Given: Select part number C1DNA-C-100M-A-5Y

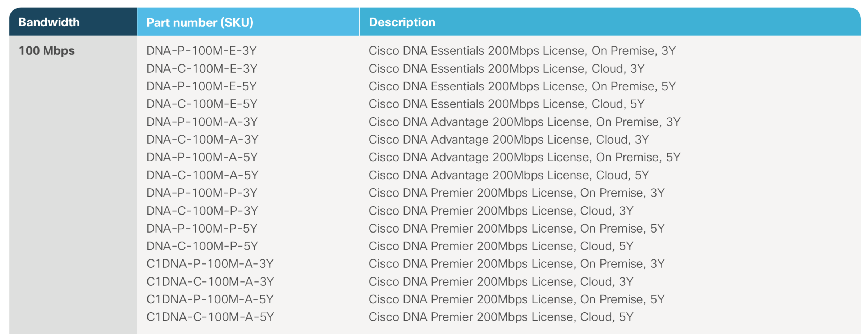Looking at the screenshot, I should pos(210,317).
